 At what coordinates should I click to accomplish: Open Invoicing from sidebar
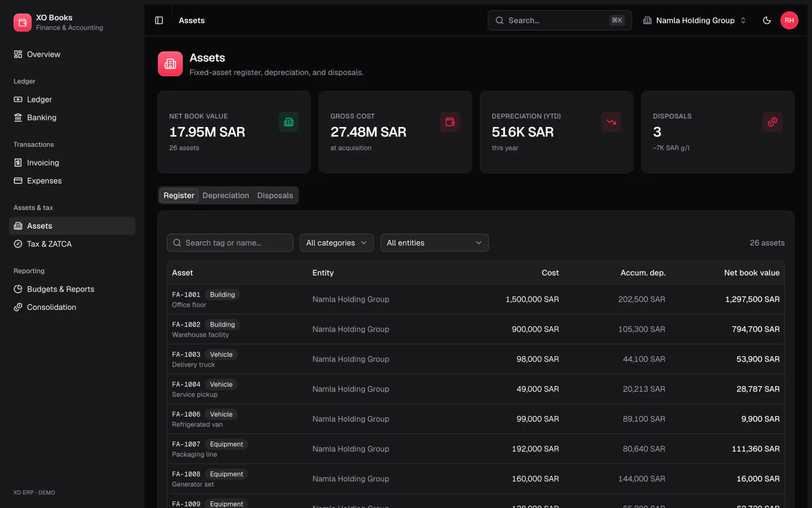[72, 163]
